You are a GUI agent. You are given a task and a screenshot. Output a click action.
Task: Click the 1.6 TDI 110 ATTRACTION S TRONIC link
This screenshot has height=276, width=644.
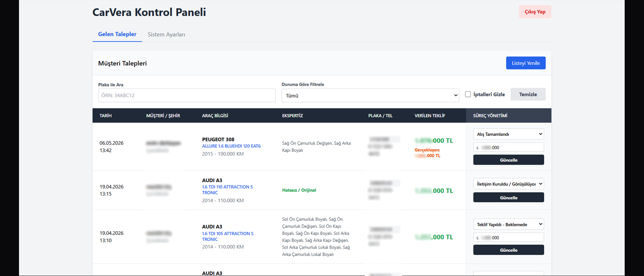pos(227,190)
